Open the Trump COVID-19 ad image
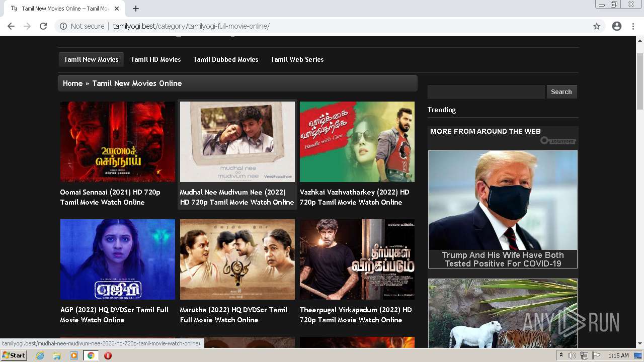This screenshot has width=644, height=362. (503, 200)
